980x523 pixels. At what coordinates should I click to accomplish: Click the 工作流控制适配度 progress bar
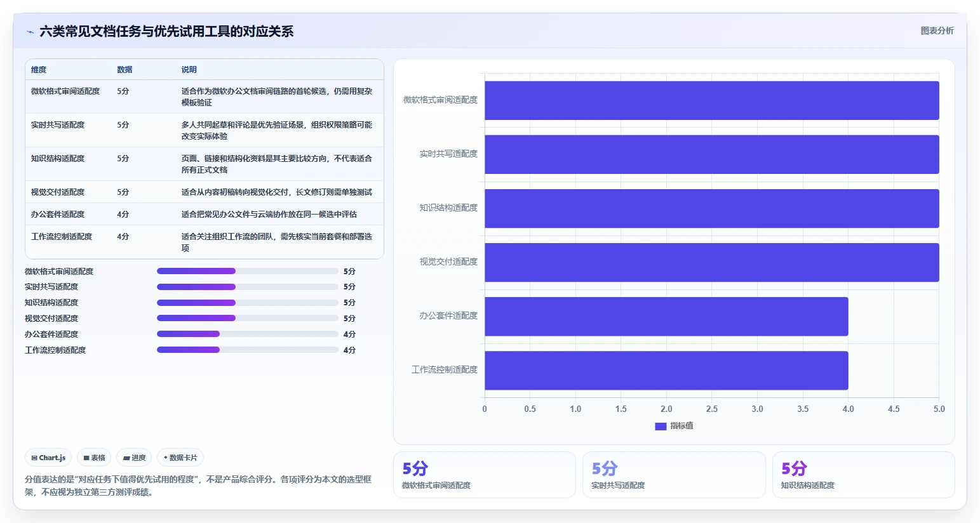[x=248, y=350]
